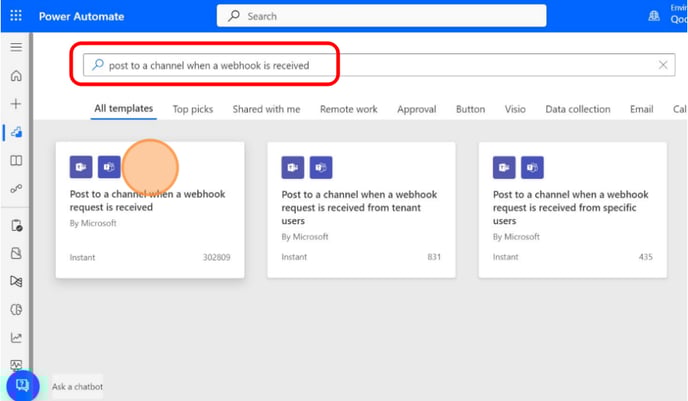Switch to the Data collection tab

pyautogui.click(x=578, y=109)
